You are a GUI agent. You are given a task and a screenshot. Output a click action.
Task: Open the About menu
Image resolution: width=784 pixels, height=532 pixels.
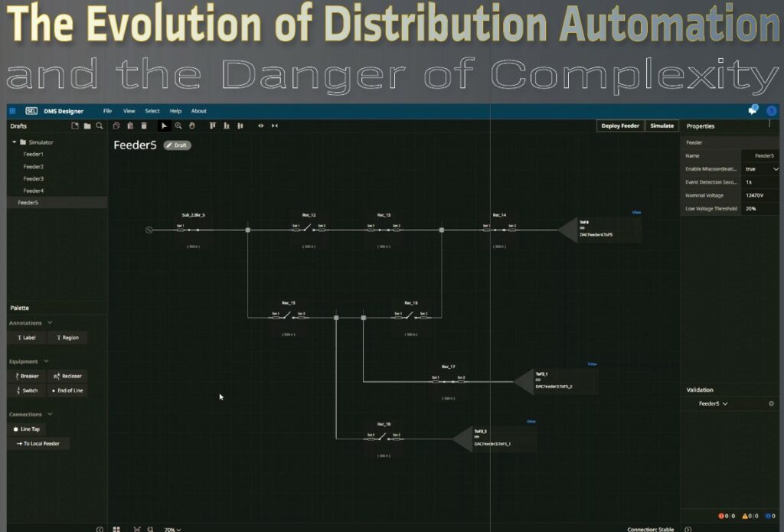[x=198, y=111]
